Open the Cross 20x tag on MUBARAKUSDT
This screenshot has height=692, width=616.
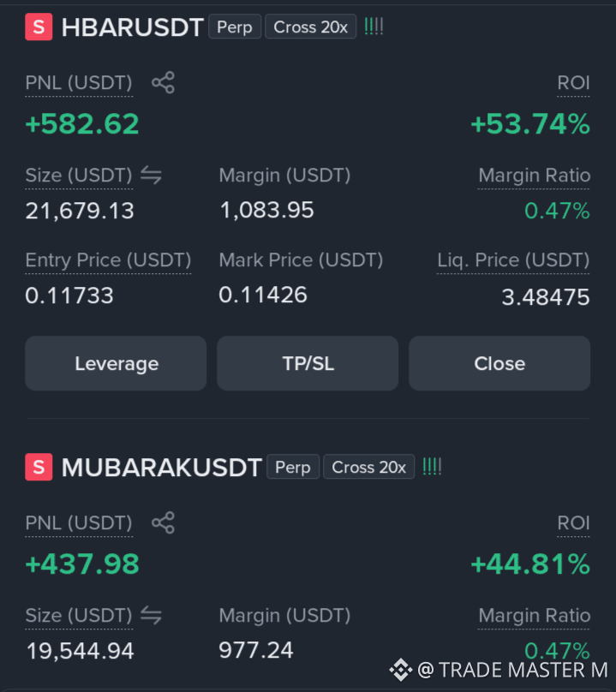[368, 467]
